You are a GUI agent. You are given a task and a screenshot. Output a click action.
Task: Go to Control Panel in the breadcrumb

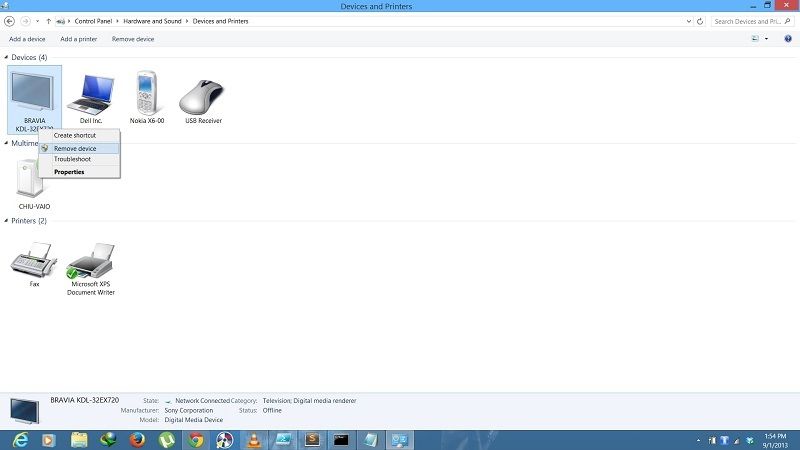point(93,21)
